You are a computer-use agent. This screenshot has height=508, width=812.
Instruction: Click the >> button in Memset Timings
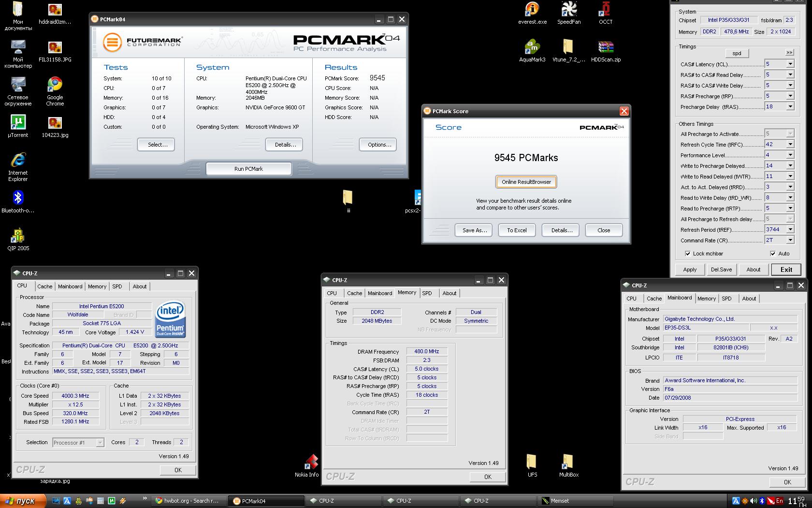pos(789,52)
